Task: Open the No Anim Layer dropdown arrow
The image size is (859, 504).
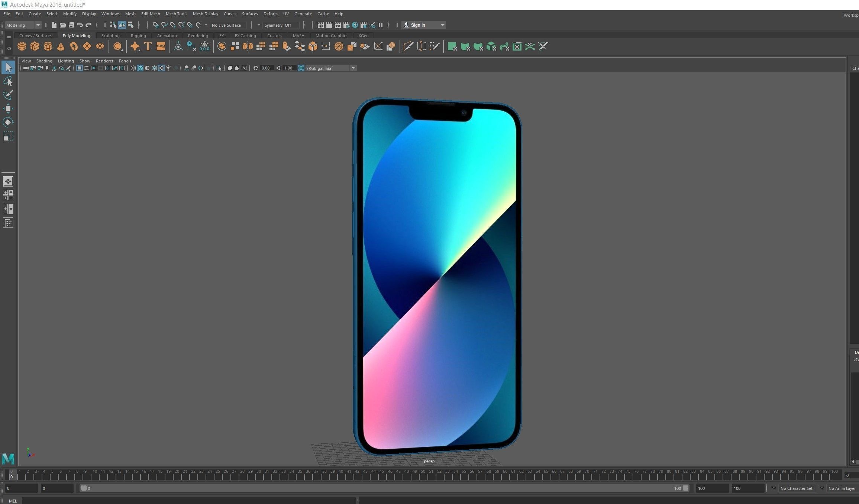Action: (822, 488)
